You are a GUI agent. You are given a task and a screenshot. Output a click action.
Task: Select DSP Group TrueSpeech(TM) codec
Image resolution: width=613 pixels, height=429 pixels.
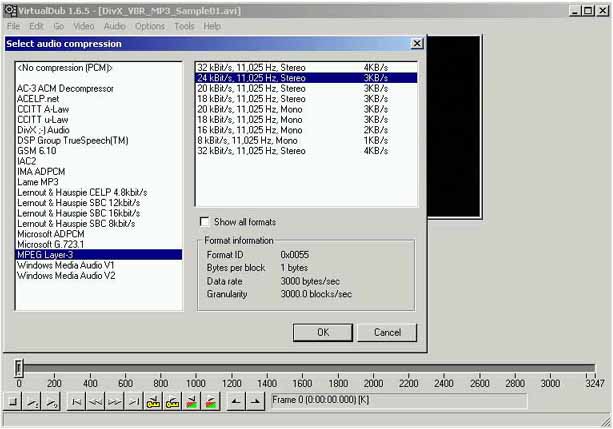click(x=99, y=140)
